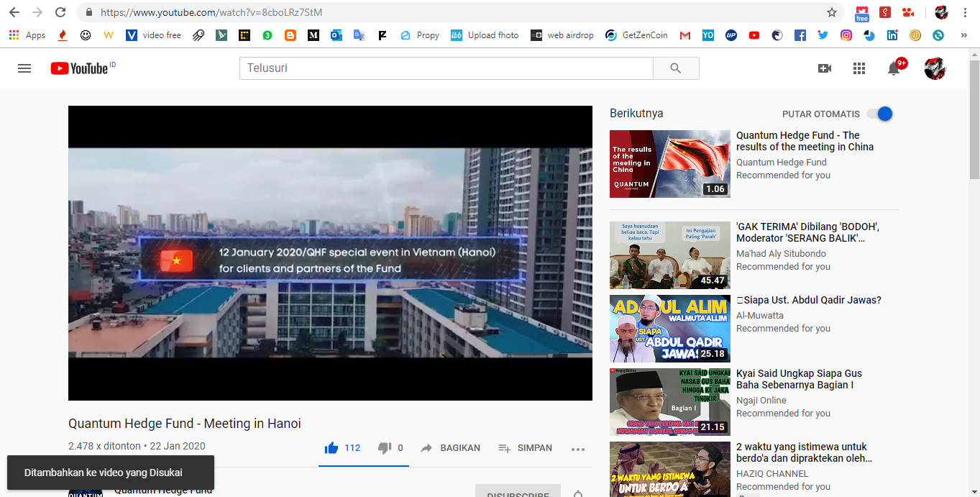Open the Apps bookmark shortcut
Screen dimensions: 980x497
click(x=27, y=35)
